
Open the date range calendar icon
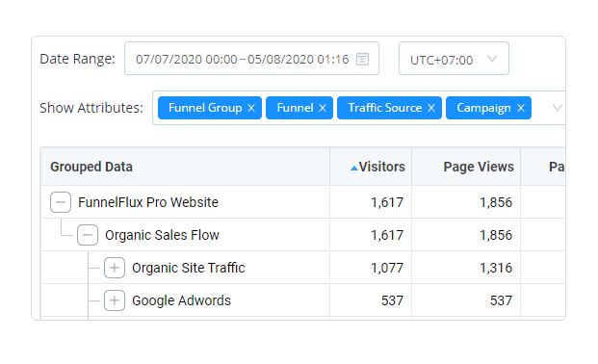(362, 59)
